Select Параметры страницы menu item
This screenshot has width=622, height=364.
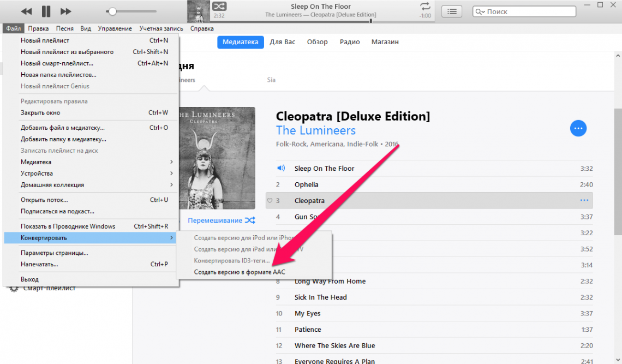pos(91,253)
